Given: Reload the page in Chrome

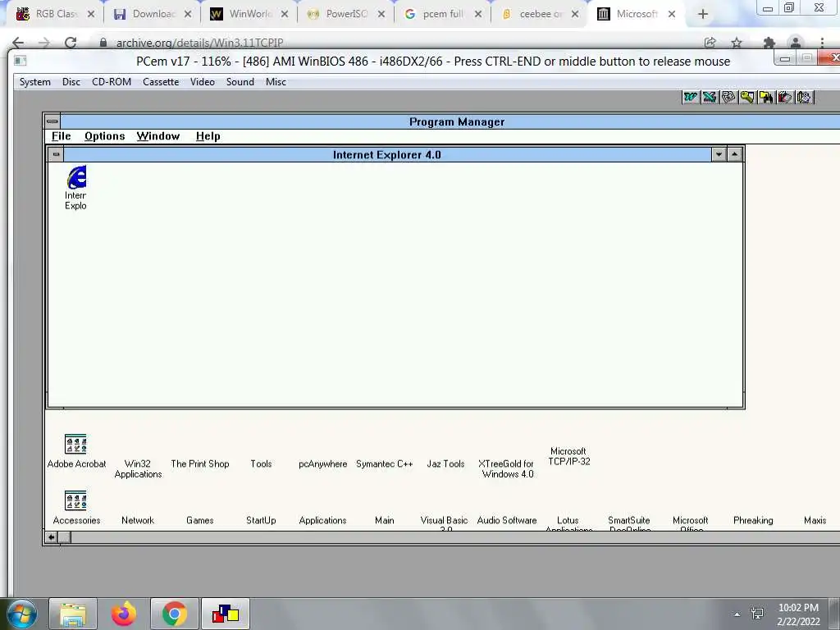Looking at the screenshot, I should click(71, 43).
